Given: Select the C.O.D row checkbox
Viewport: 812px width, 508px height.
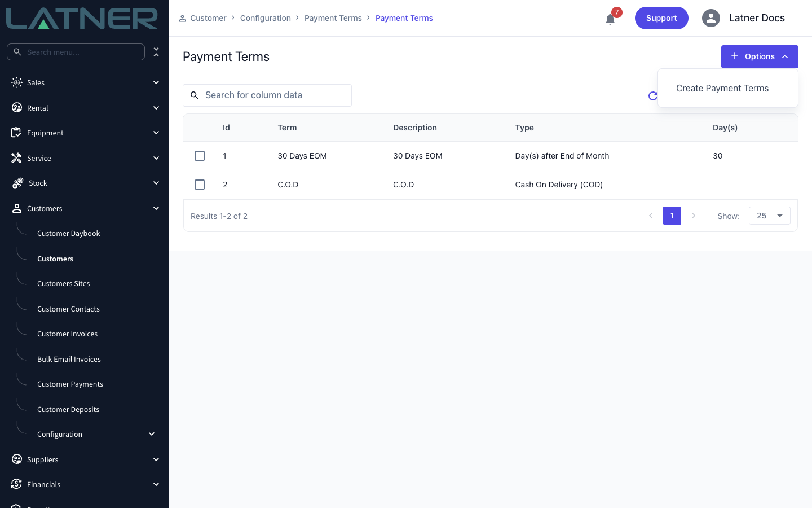Looking at the screenshot, I should tap(200, 185).
